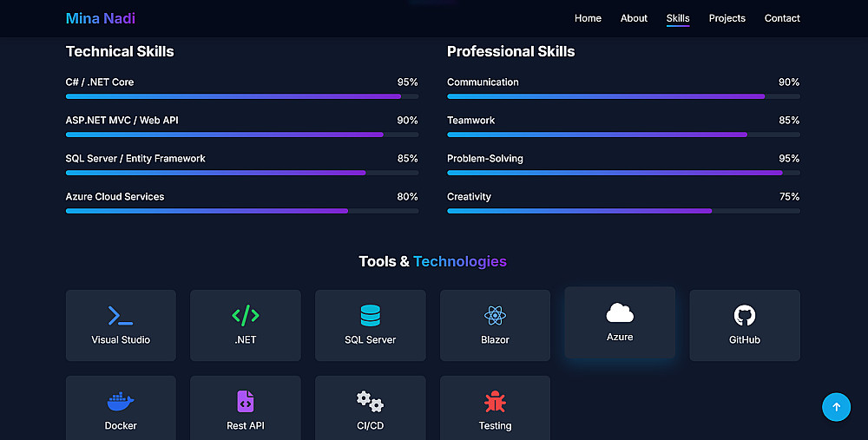Screen dimensions: 868x440
Task: Click the Azure Cloud Services progress bar
Action: pyautogui.click(x=242, y=211)
